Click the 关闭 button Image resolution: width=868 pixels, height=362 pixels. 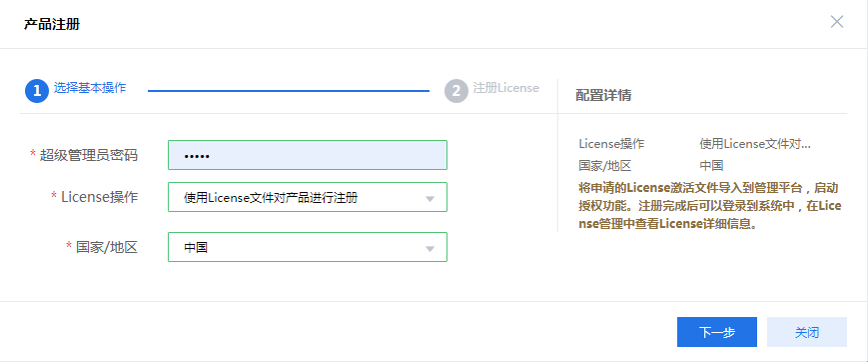tap(806, 332)
